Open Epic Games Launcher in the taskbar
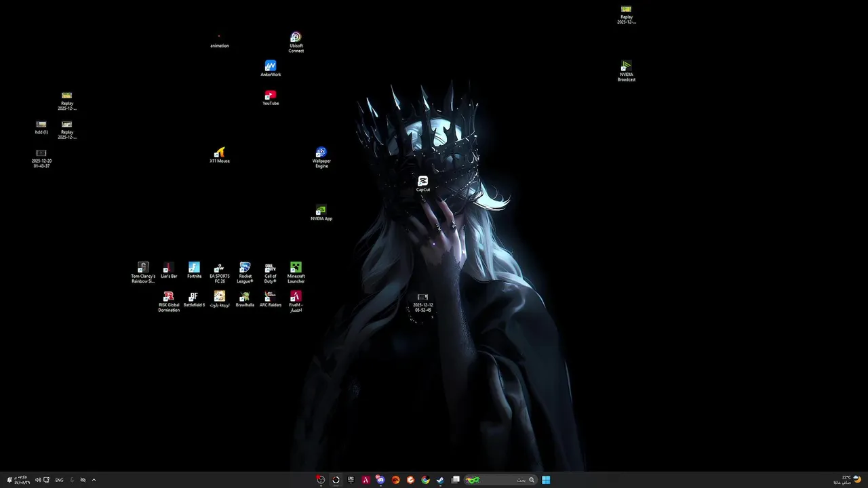 [x=351, y=480]
